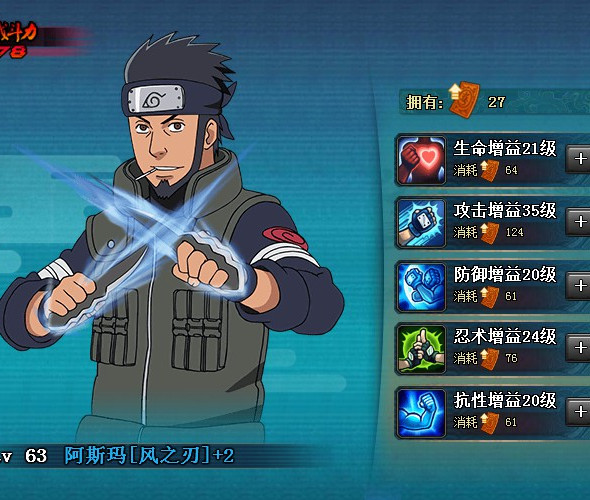Click the scroll cost icon beside 76

pyautogui.click(x=490, y=359)
